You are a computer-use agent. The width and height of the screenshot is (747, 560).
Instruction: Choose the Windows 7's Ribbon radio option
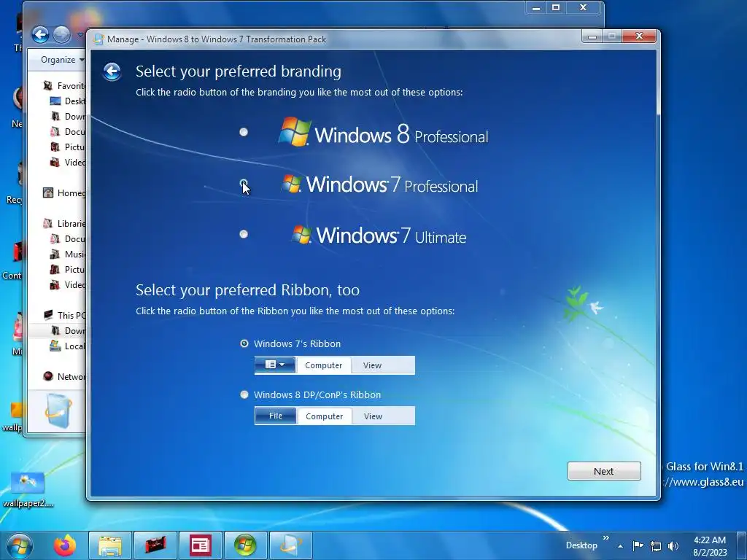[x=244, y=343]
